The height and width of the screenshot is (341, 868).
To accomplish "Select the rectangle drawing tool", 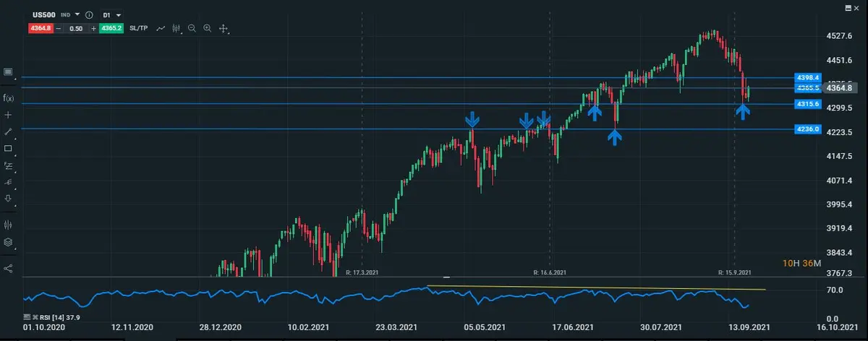I will (x=9, y=148).
